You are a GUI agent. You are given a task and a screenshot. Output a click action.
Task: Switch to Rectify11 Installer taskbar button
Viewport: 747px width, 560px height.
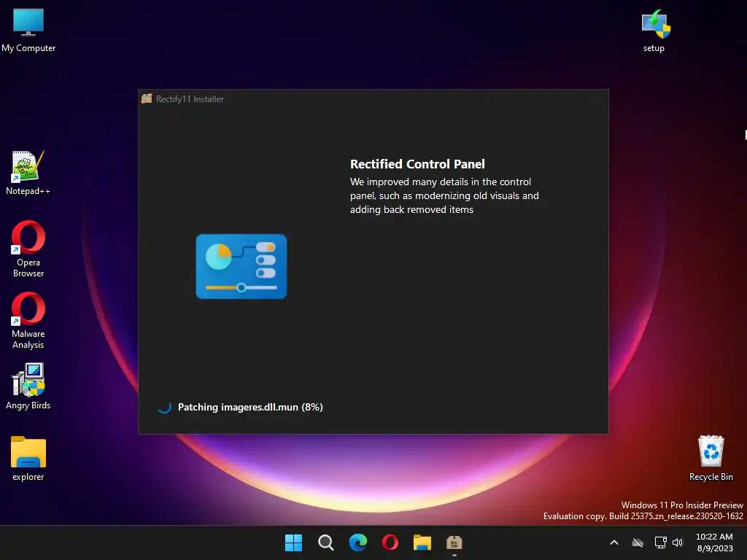click(454, 542)
